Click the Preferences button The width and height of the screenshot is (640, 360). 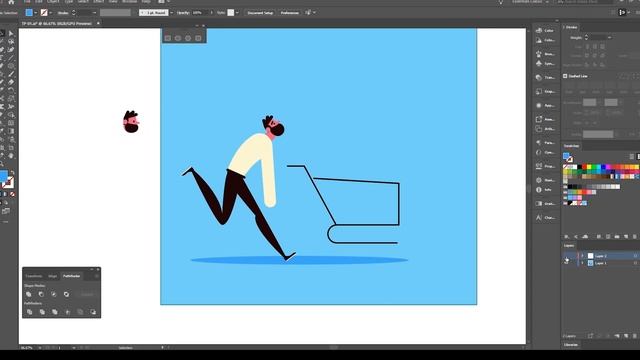pyautogui.click(x=289, y=13)
